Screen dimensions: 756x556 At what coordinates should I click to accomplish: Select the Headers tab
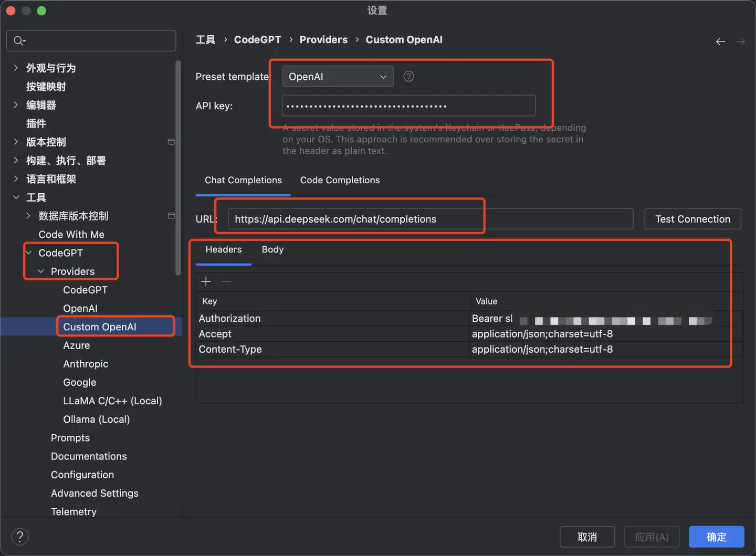pos(224,249)
